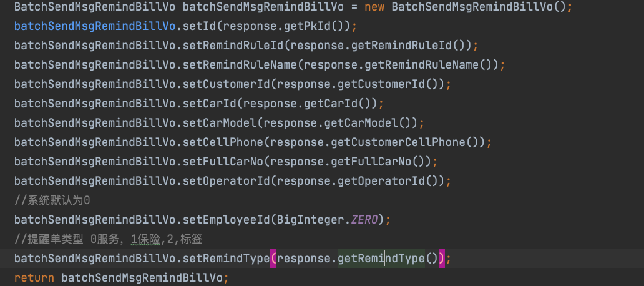Click the setId method call

coord(199,26)
